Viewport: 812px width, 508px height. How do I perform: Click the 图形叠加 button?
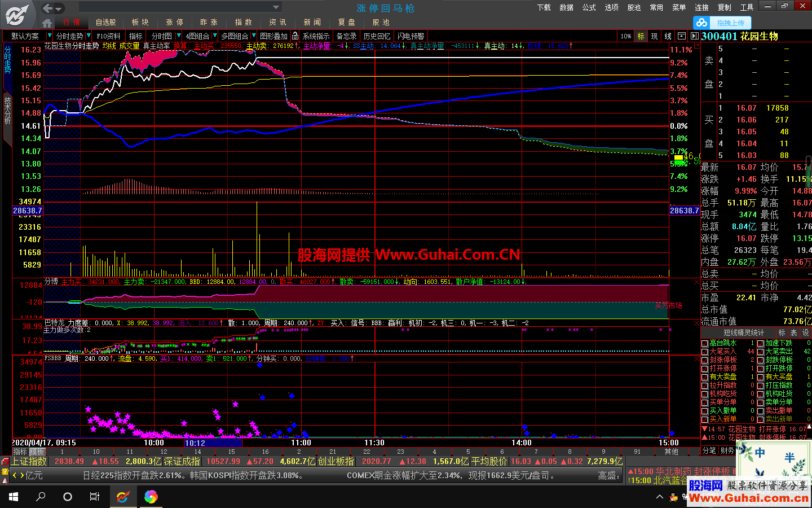273,36
